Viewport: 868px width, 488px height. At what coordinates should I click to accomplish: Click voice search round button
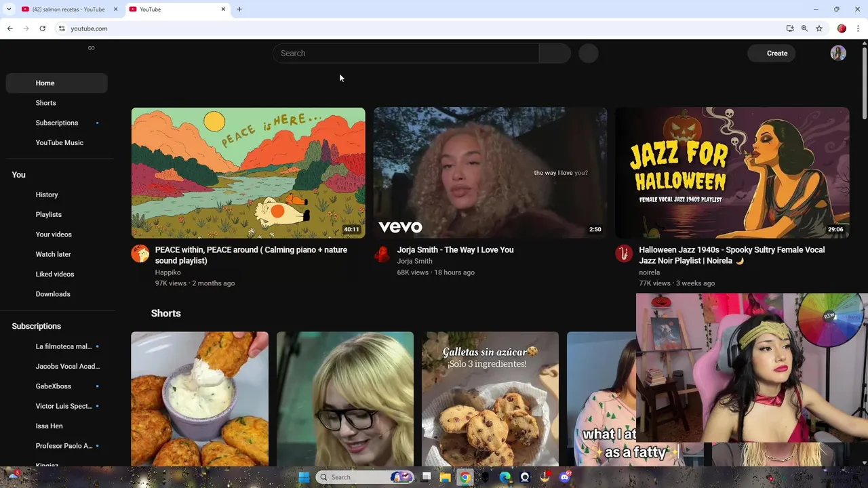click(x=589, y=53)
